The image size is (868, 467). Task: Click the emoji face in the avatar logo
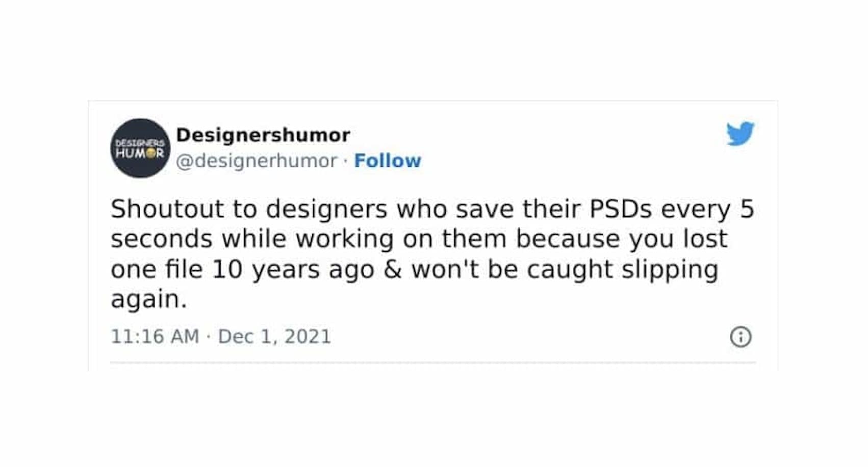(151, 153)
